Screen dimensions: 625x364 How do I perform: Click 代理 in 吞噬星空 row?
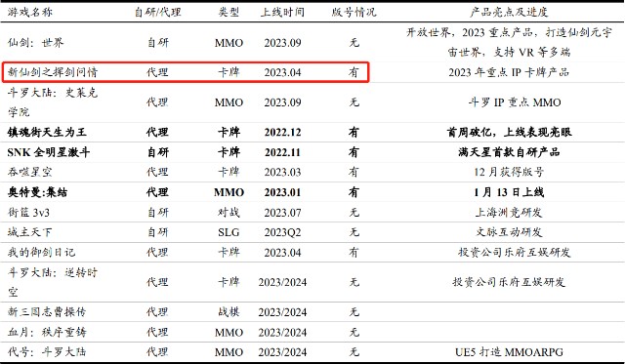[x=157, y=172]
